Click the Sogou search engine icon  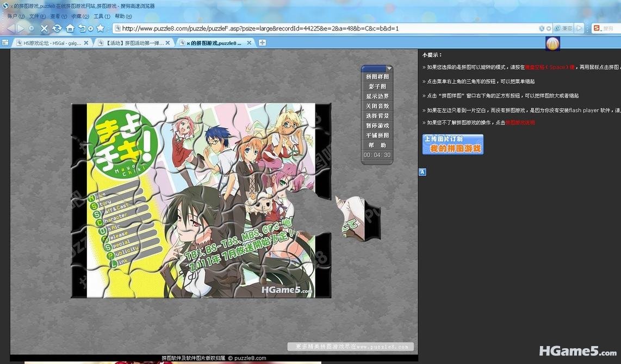point(597,28)
